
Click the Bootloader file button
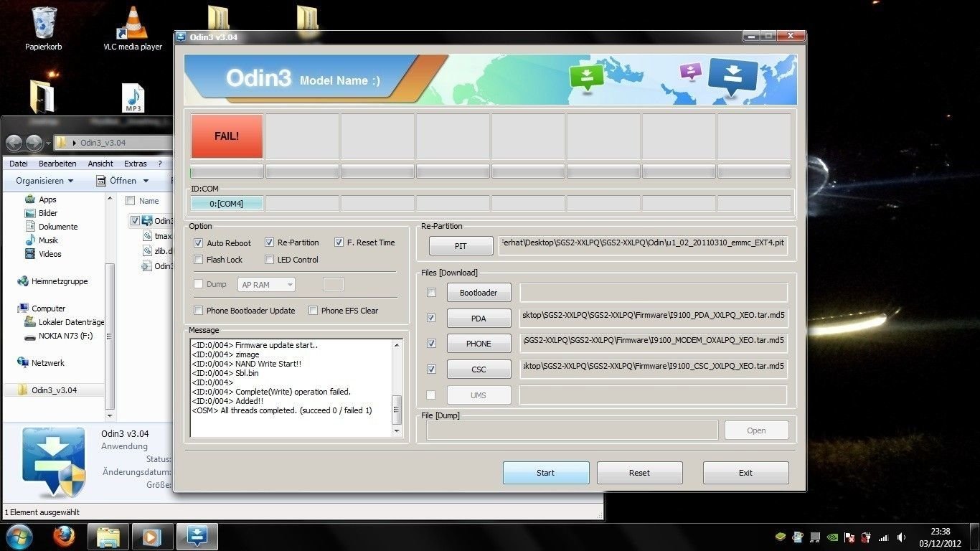coord(479,293)
